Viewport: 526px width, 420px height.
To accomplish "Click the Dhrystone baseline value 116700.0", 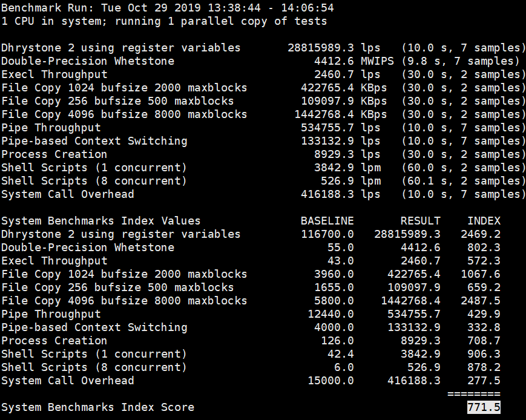I will [x=327, y=234].
